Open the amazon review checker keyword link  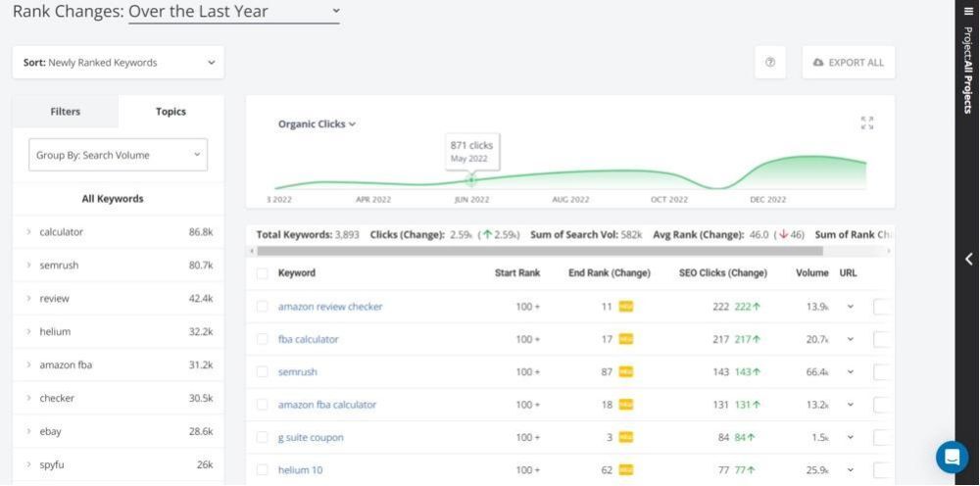coord(330,307)
